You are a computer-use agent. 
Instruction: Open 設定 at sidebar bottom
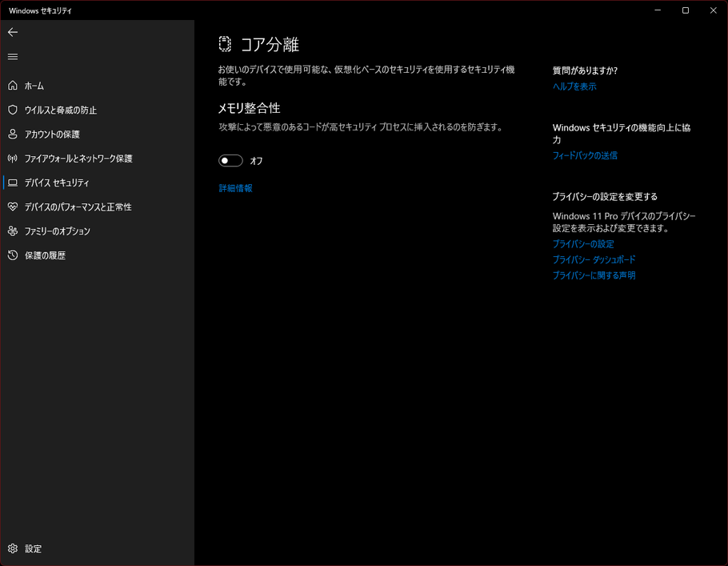click(97, 548)
